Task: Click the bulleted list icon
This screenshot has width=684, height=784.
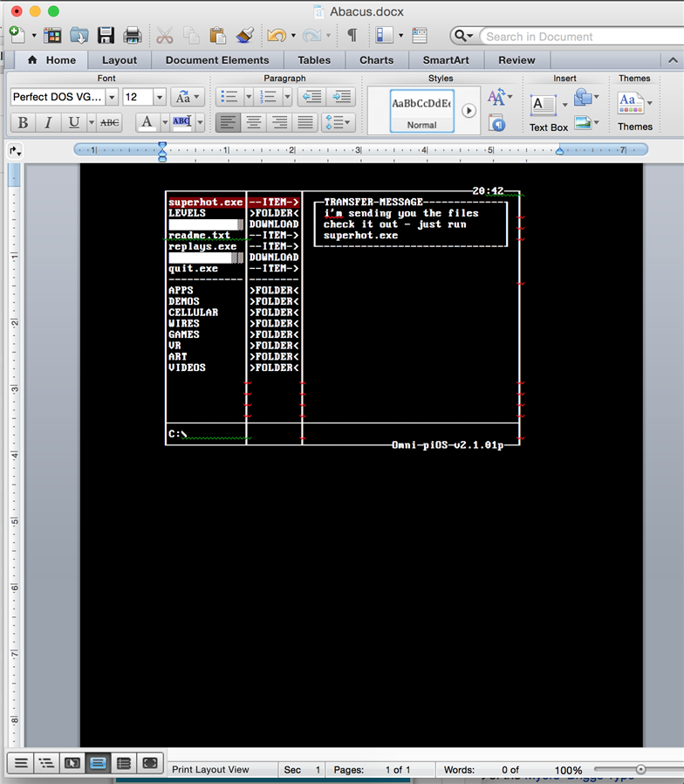Action: (x=229, y=97)
